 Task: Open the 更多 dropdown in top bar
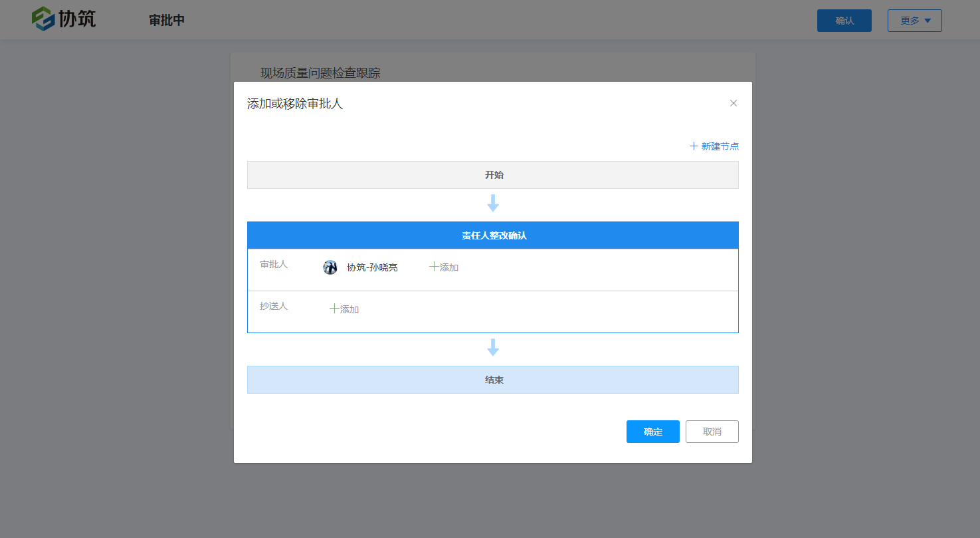(x=914, y=20)
